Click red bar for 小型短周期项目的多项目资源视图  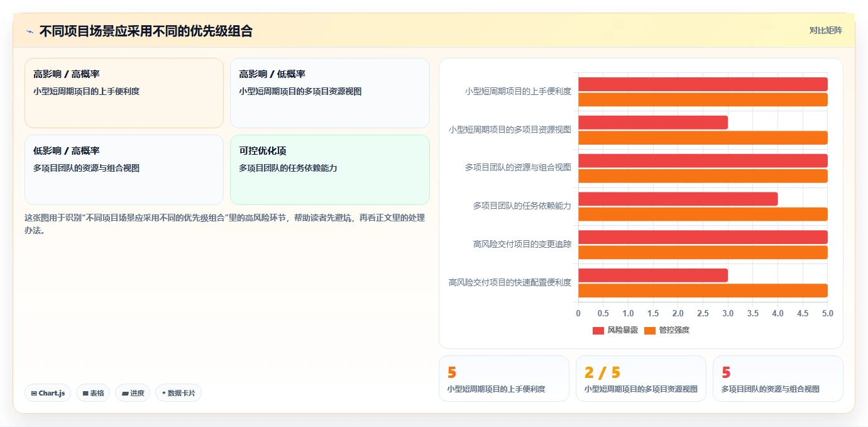(653, 123)
